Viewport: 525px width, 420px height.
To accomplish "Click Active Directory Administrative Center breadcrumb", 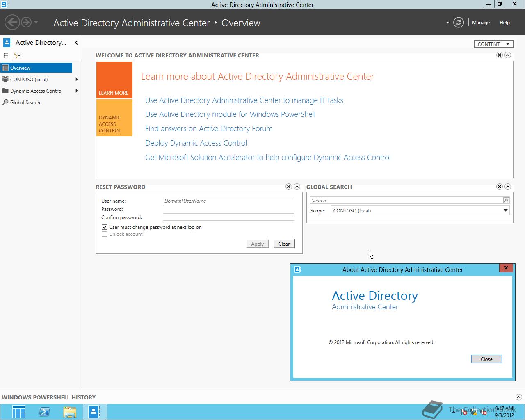I will tap(132, 23).
